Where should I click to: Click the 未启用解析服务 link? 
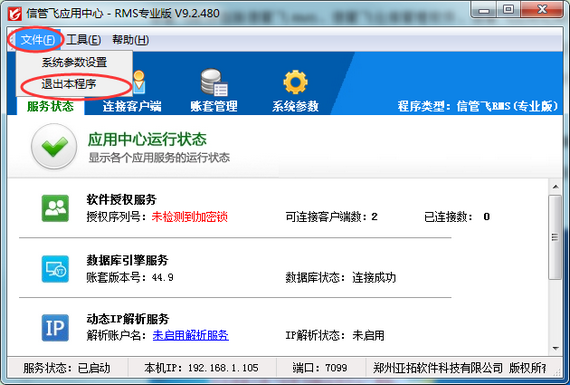coord(190,335)
